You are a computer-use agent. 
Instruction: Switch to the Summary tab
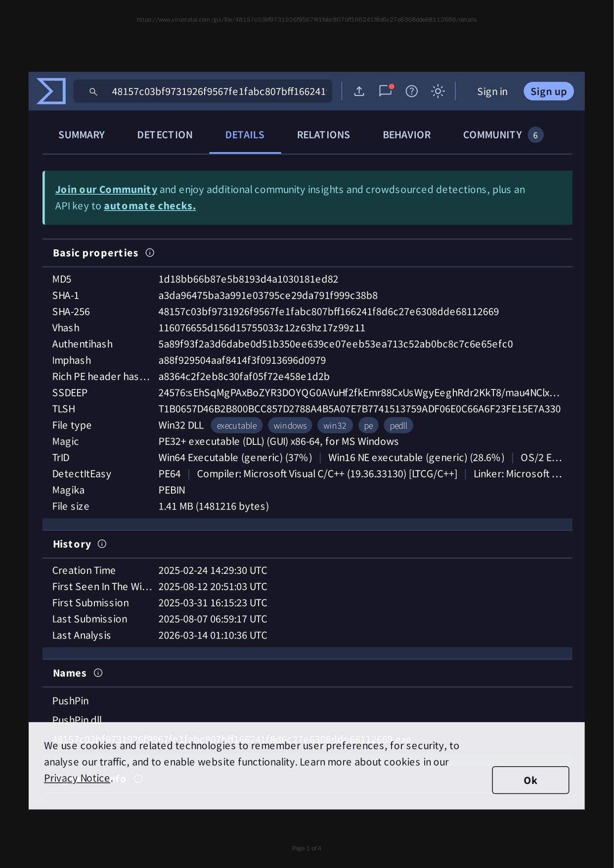click(x=82, y=135)
